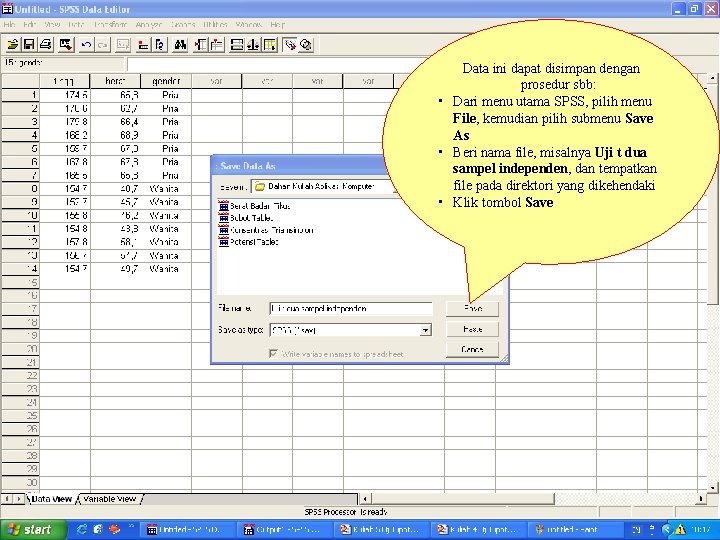Image resolution: width=720 pixels, height=540 pixels.
Task: Click the berat column header
Action: click(x=115, y=81)
